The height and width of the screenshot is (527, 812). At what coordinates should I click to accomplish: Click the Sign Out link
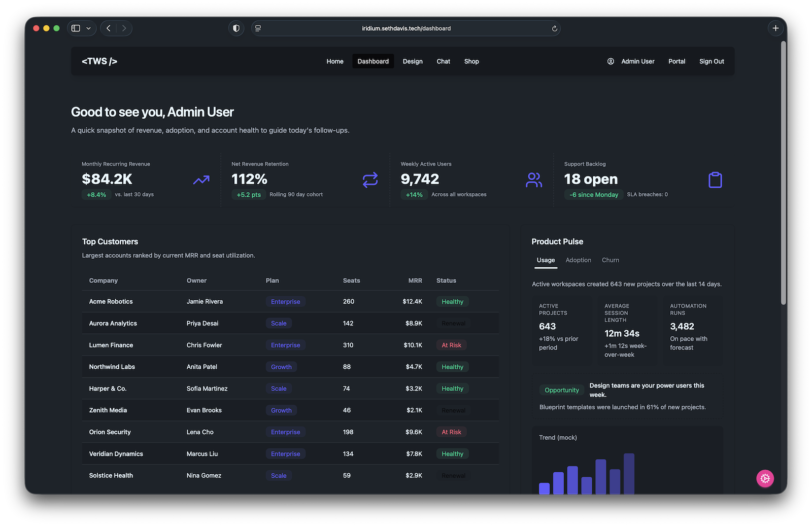[x=711, y=61]
